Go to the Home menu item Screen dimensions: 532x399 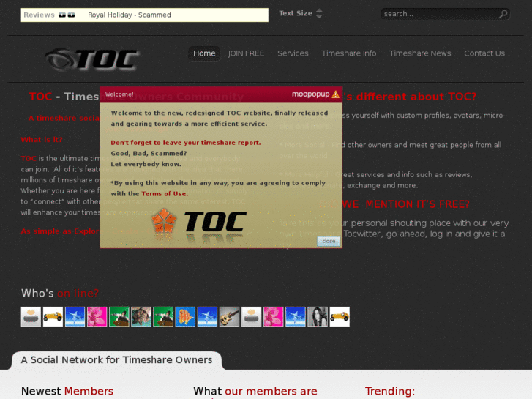[x=204, y=53]
